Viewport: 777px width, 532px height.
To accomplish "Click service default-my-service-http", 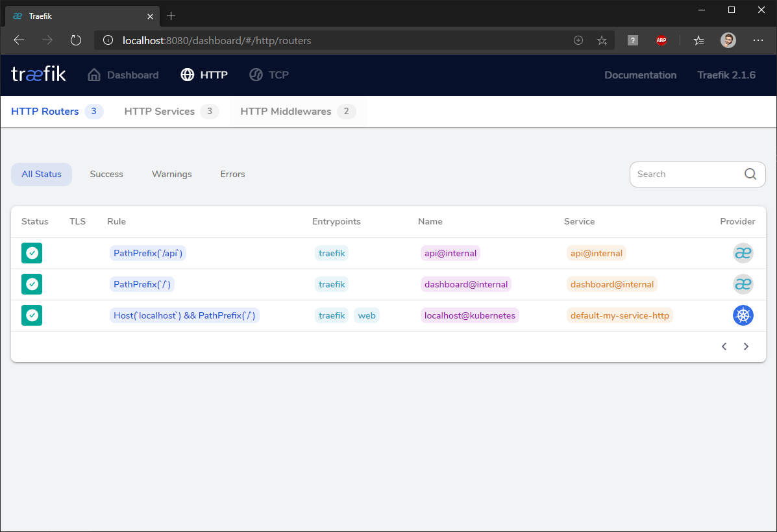I will 619,315.
